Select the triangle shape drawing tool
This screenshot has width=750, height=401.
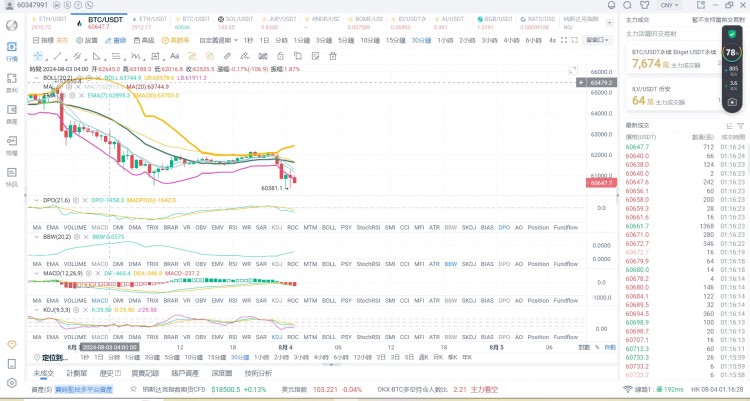pos(96,56)
